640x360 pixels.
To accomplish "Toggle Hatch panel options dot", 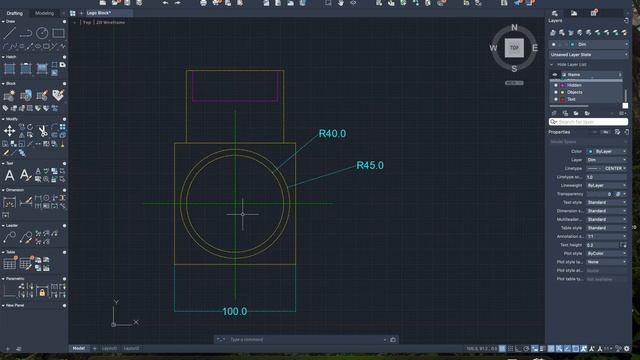I will 64,57.
